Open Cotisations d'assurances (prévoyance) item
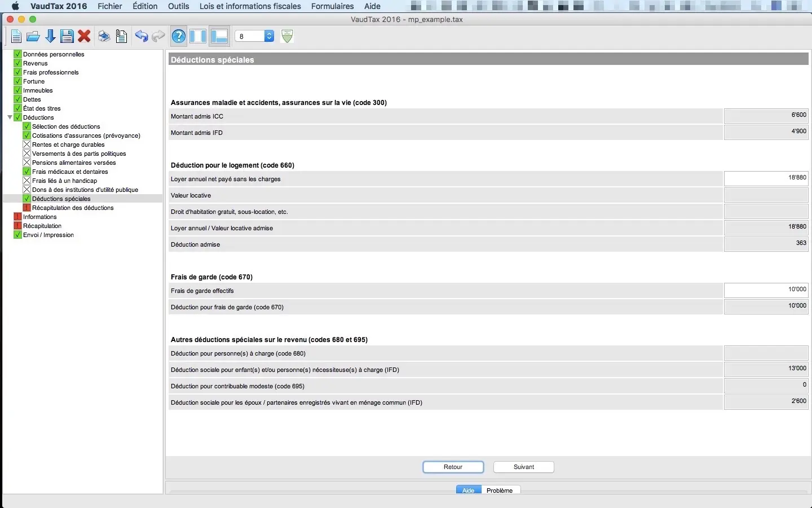This screenshot has height=508, width=812. tap(86, 135)
